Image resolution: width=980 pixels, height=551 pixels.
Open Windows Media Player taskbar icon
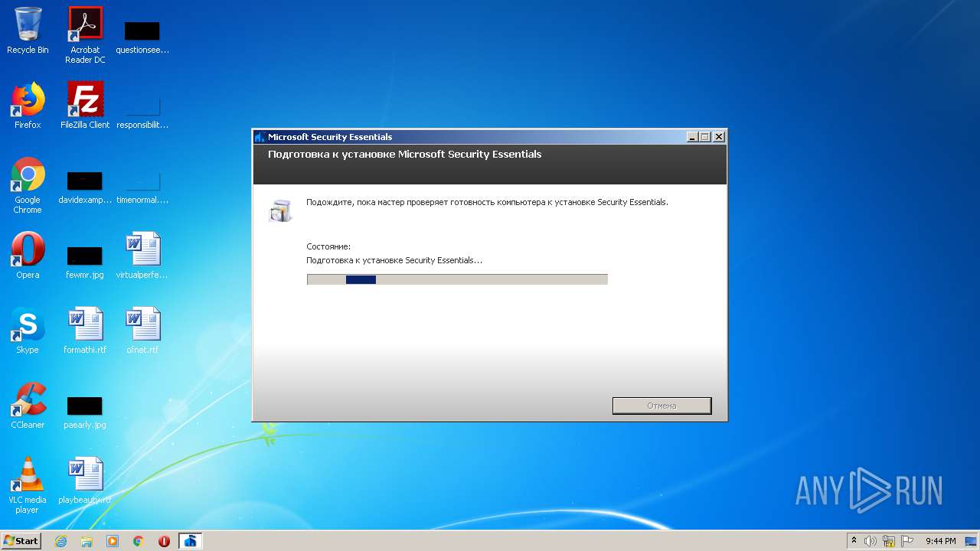click(113, 541)
